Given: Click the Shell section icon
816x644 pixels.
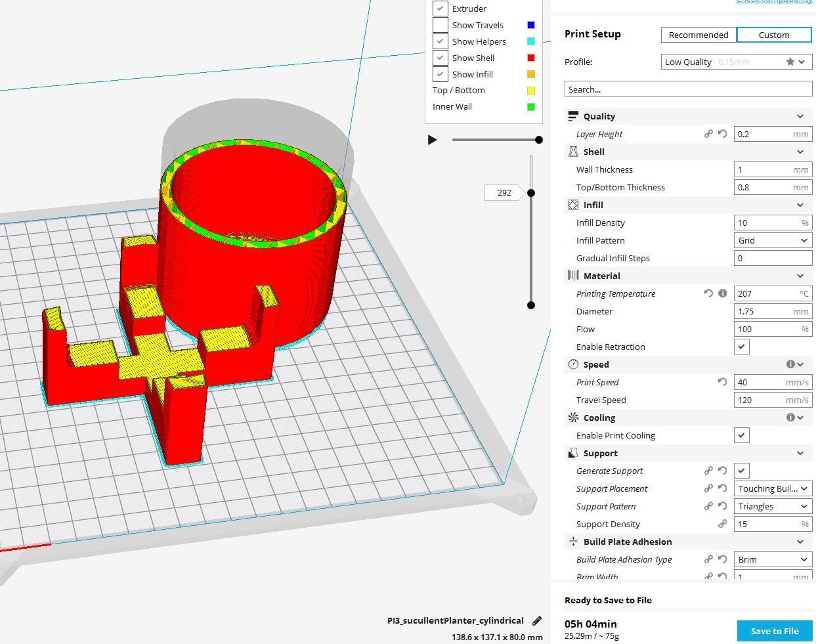Looking at the screenshot, I should (573, 151).
